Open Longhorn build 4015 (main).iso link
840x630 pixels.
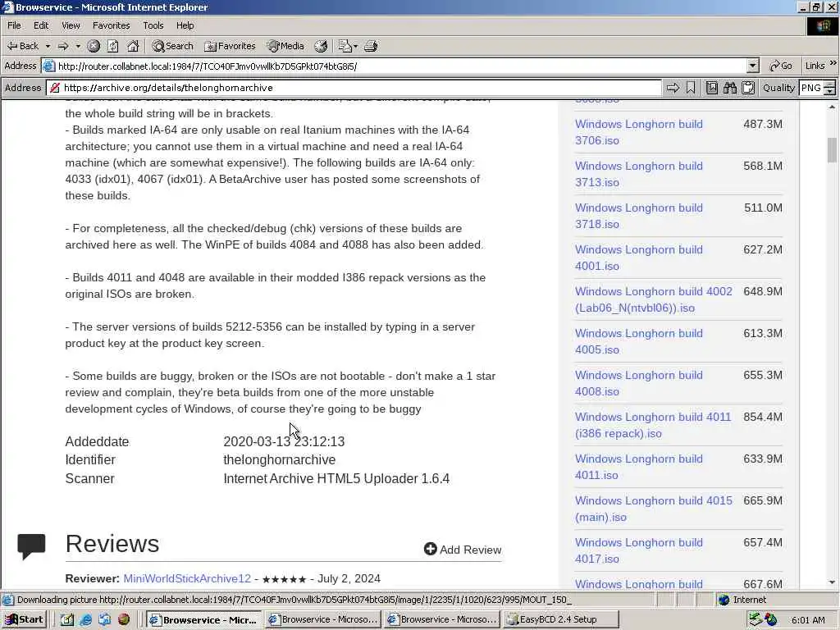pyautogui.click(x=654, y=508)
